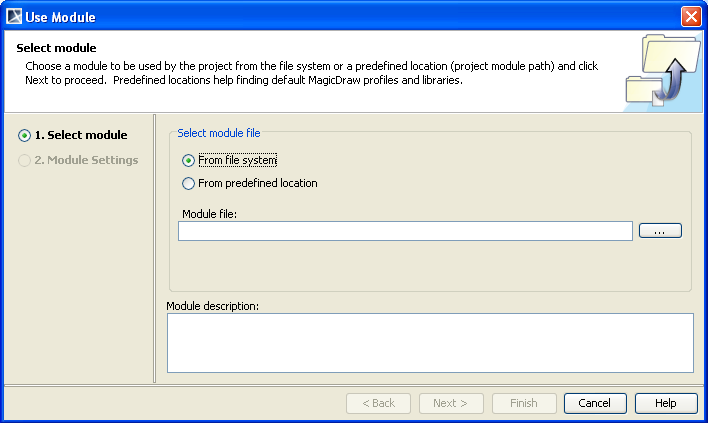708x423 pixels.
Task: Click the Select module file group label
Action: point(219,132)
